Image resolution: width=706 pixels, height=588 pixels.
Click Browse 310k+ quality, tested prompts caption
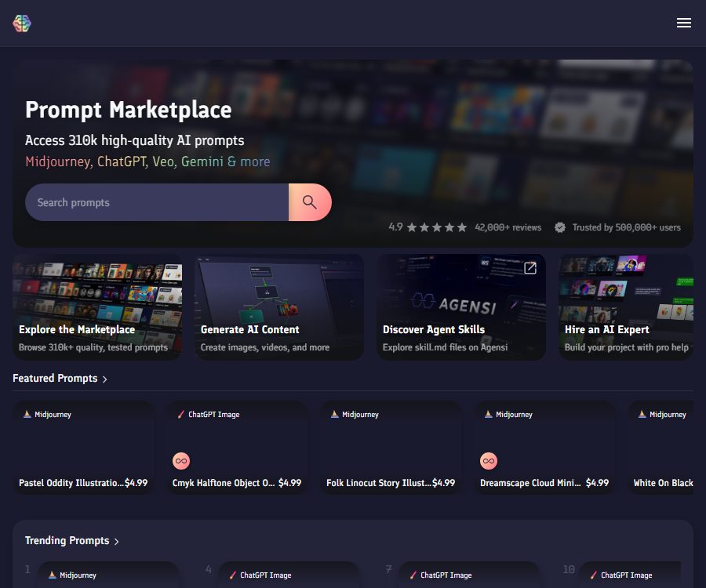pyautogui.click(x=93, y=347)
